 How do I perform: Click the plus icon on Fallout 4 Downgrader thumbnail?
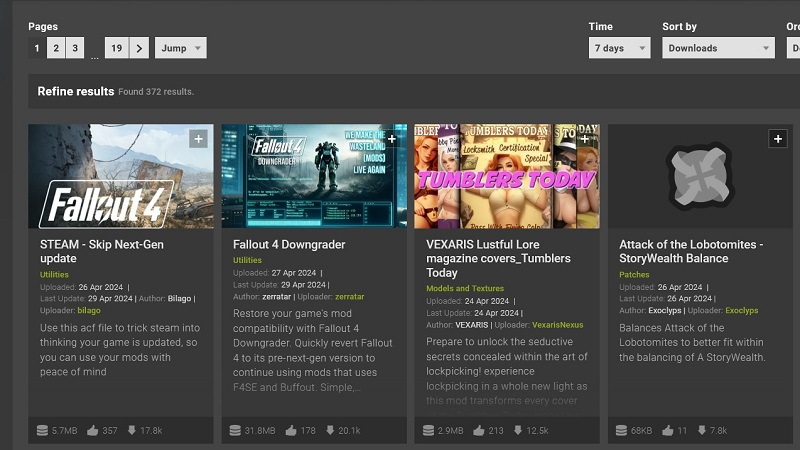(x=392, y=139)
